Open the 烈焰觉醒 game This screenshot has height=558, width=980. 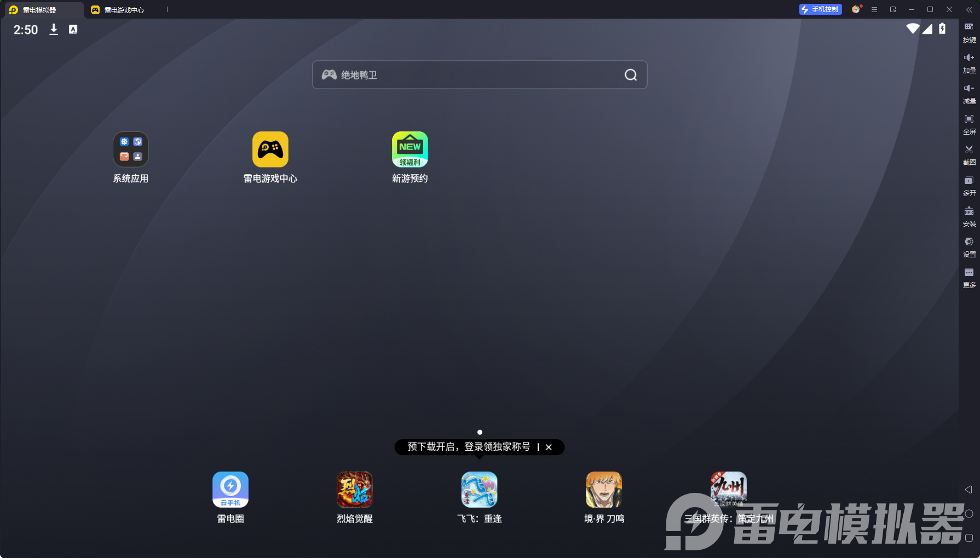pyautogui.click(x=355, y=490)
